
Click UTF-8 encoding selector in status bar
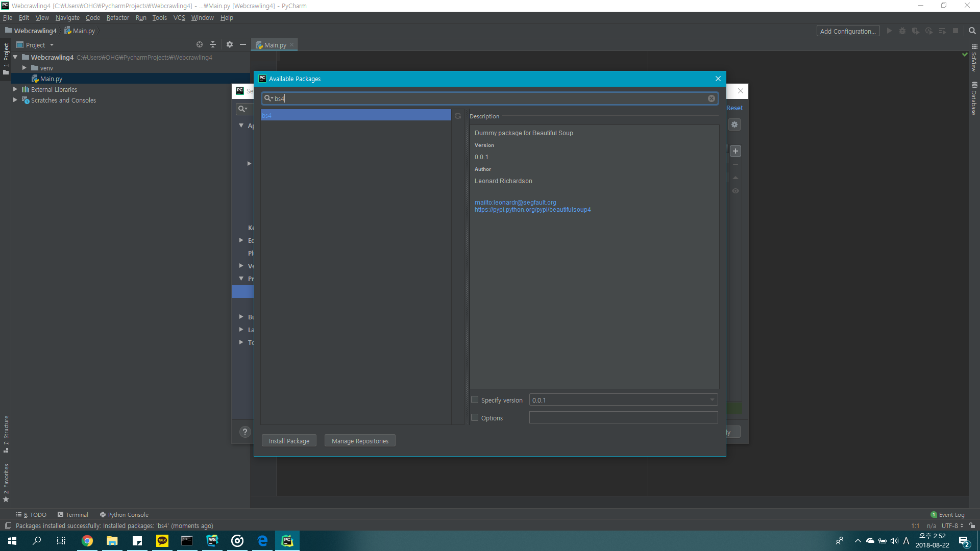(952, 526)
